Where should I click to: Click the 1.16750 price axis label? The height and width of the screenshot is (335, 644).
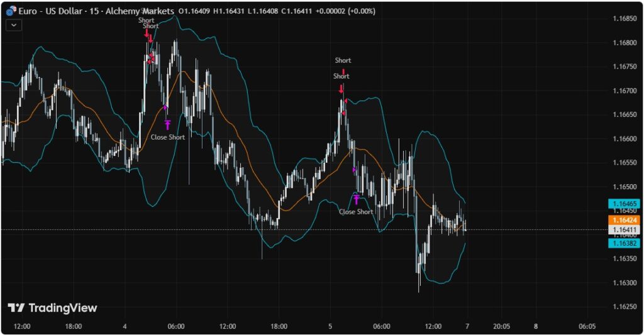[625, 67]
